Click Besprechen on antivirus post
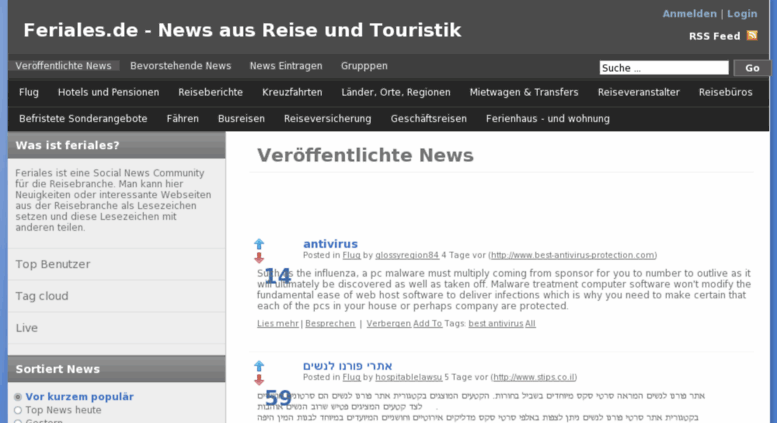Image resolution: width=777 pixels, height=423 pixels. [330, 323]
